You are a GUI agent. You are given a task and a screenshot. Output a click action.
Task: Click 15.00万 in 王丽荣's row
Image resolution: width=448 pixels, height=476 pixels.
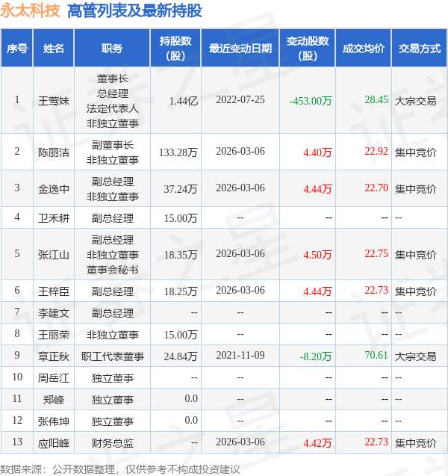click(181, 335)
